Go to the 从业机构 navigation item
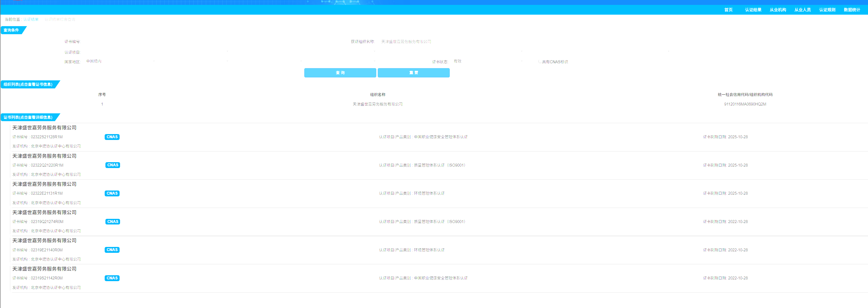The height and width of the screenshot is (308, 868). tap(778, 10)
